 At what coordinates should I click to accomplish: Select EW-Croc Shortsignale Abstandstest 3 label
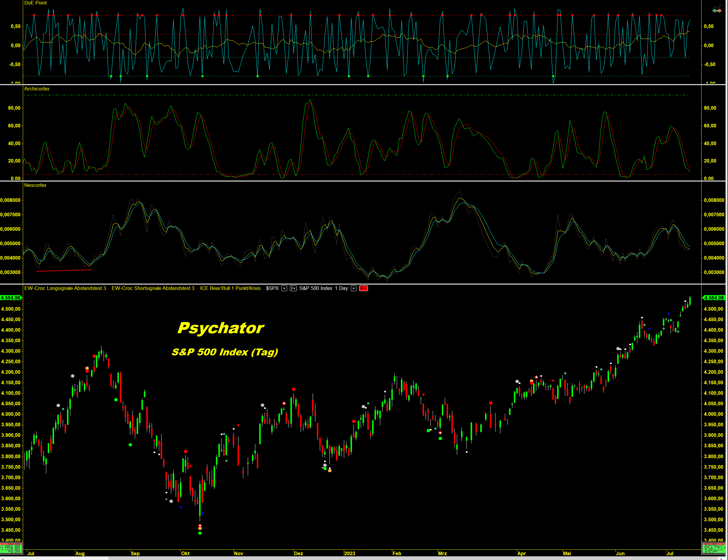153,288
